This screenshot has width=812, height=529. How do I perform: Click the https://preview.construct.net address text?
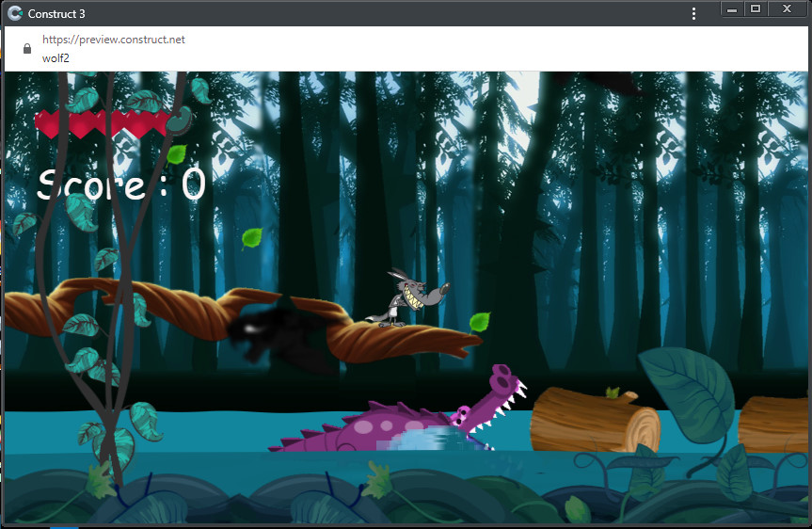pyautogui.click(x=114, y=40)
